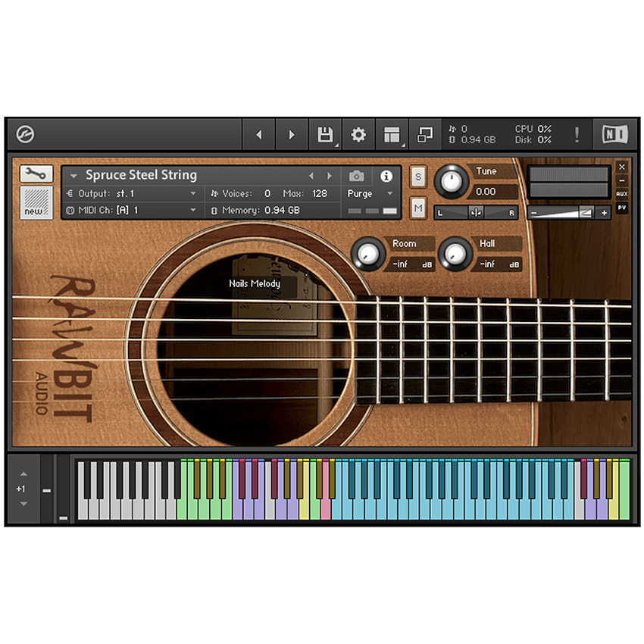Click the volume slider handle

pos(586,213)
